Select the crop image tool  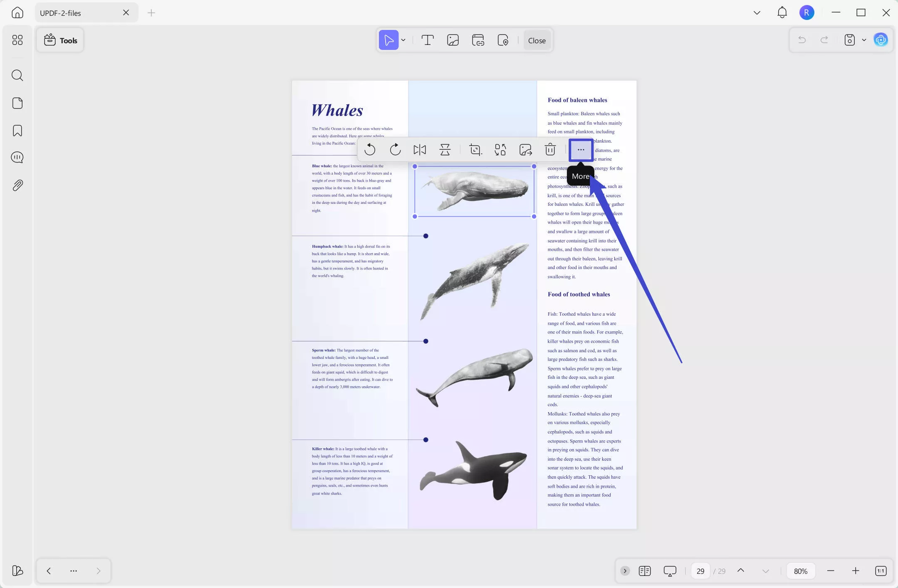475,150
